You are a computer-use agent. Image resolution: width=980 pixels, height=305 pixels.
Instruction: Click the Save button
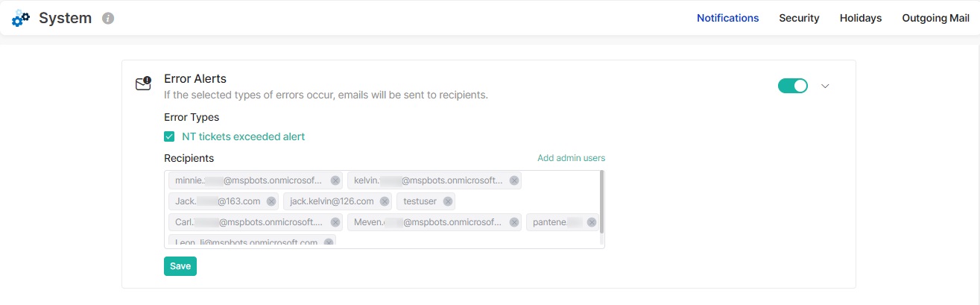180,266
